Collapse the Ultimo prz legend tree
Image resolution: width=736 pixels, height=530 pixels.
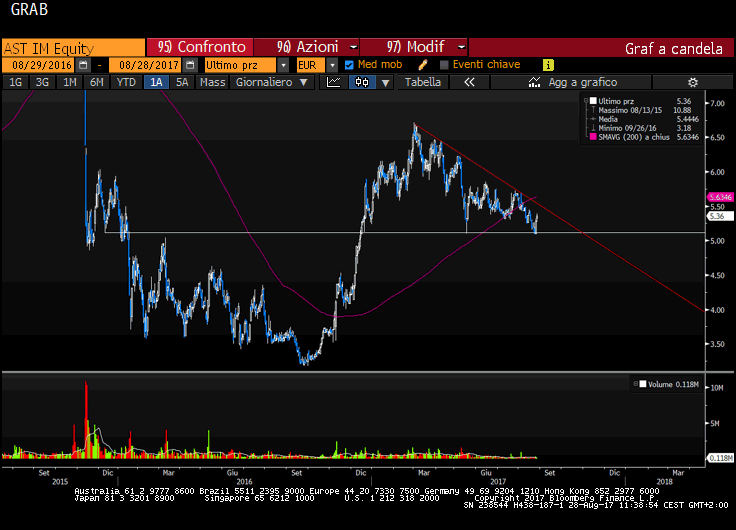tap(586, 102)
